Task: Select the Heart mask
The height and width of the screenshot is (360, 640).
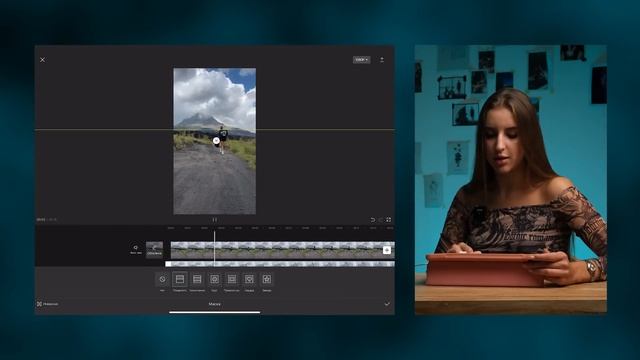Action: click(x=249, y=280)
